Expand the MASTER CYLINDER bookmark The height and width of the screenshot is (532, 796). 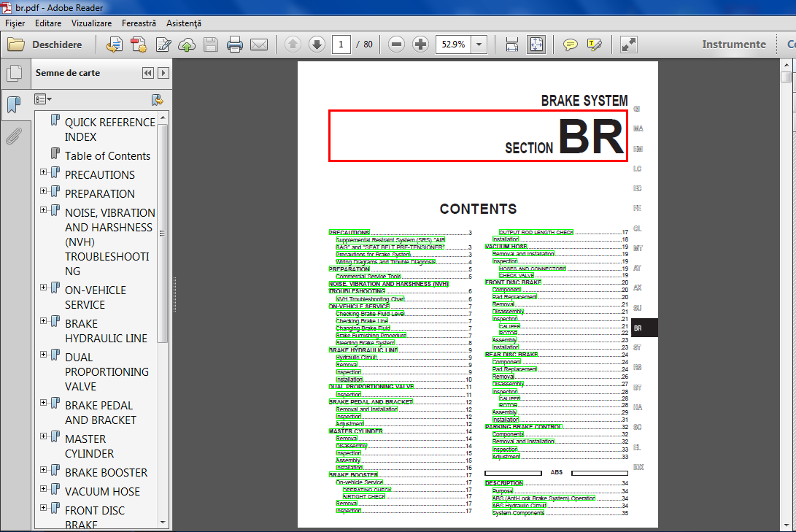point(44,436)
